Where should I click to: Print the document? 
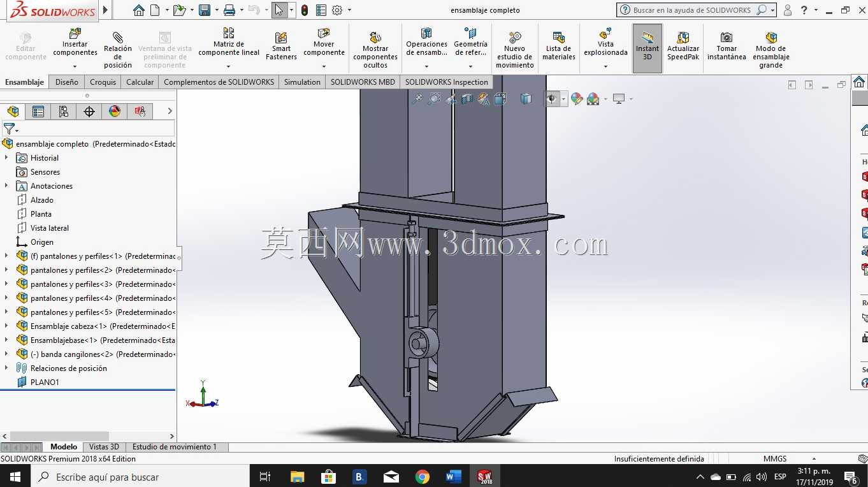pyautogui.click(x=229, y=10)
